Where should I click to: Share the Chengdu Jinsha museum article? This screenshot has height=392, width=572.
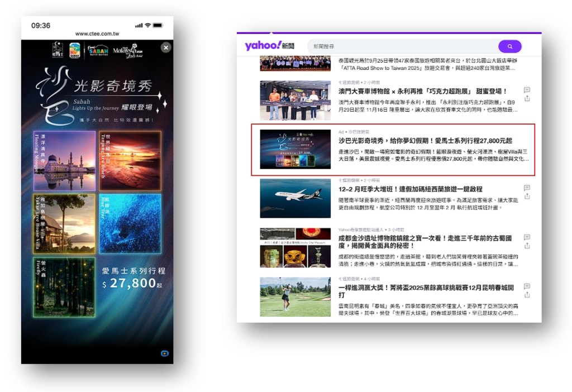[527, 246]
